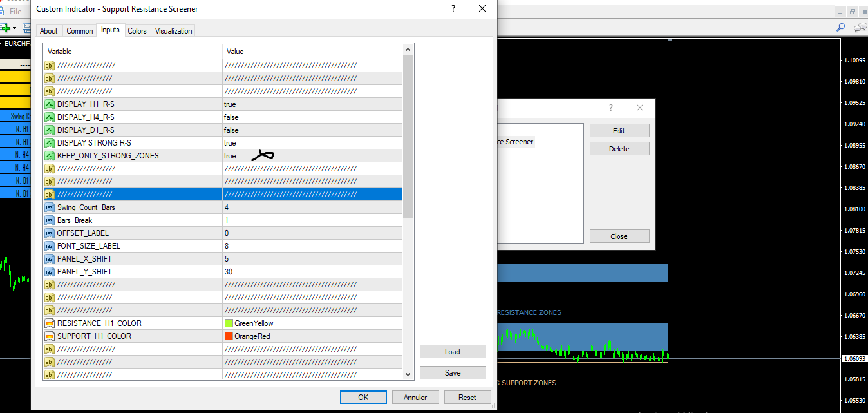868x413 pixels.
Task: Click the GreenYellow color swatch
Action: coord(229,323)
